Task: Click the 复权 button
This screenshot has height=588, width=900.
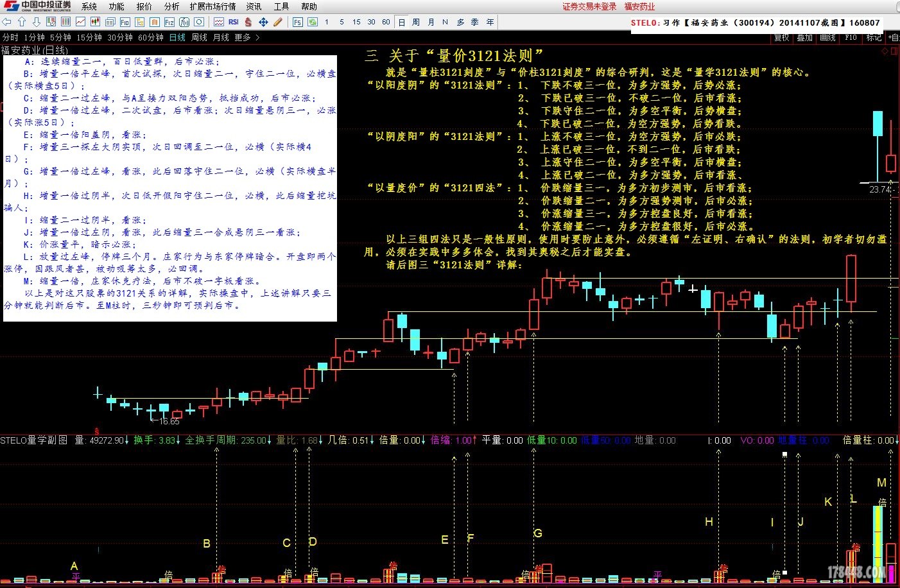Action: click(x=781, y=38)
